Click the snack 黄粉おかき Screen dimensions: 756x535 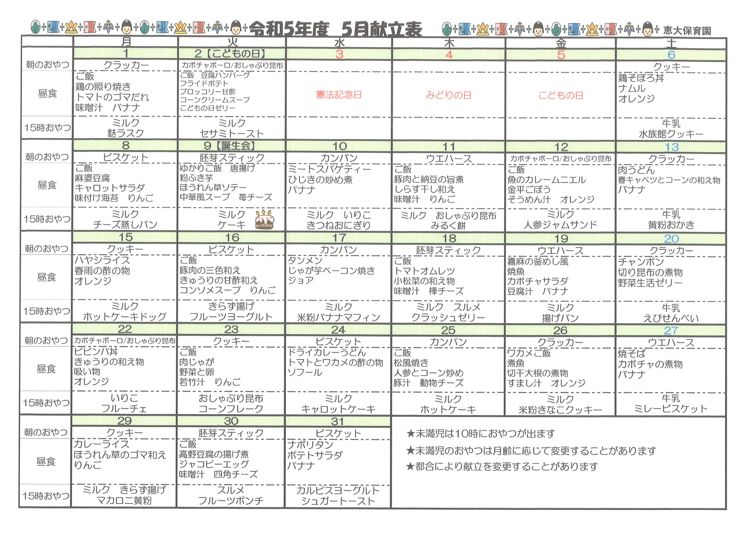[x=671, y=225]
